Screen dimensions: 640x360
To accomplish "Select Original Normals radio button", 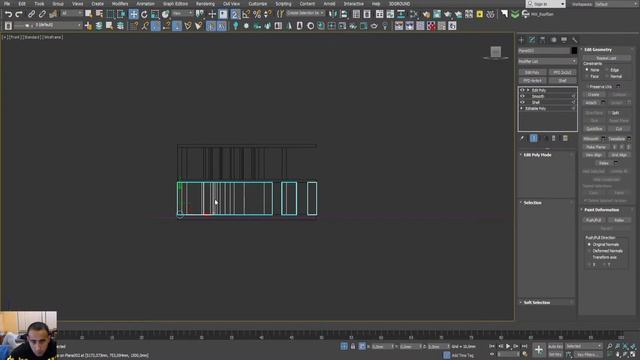I will [x=589, y=244].
